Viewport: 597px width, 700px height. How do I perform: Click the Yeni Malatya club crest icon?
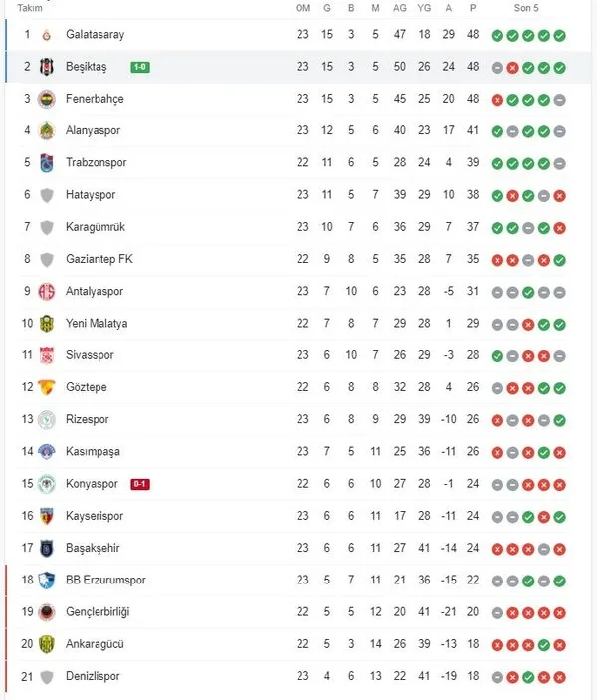46,323
